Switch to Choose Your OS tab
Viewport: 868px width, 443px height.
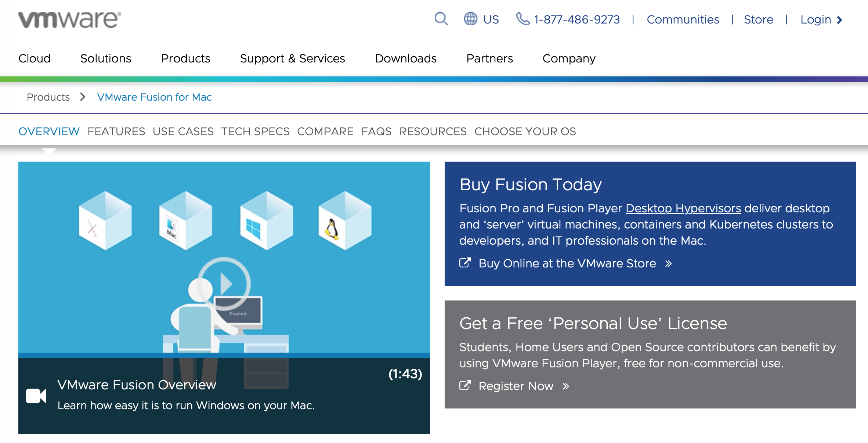525,131
